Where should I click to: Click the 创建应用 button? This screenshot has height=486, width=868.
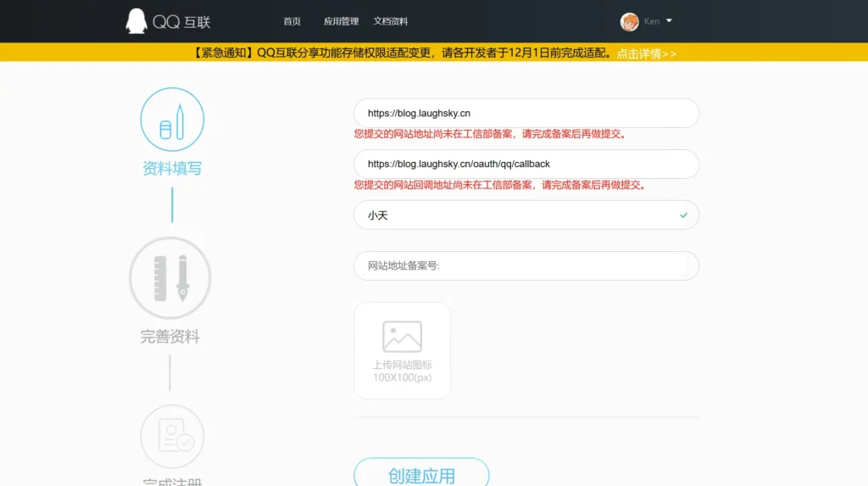(x=421, y=475)
